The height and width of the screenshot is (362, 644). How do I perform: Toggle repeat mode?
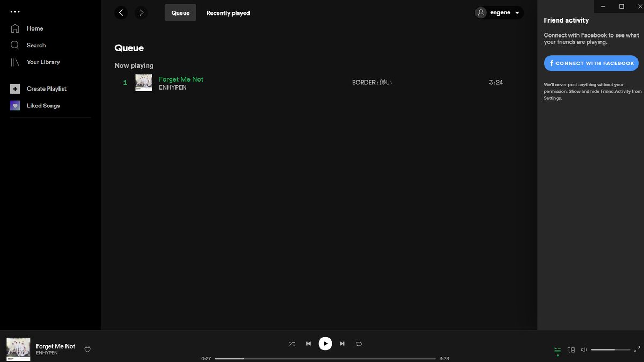[x=359, y=344]
